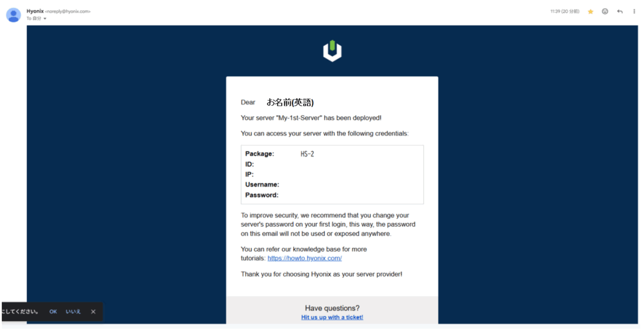Expand recipient details arrow next to To 自分
Viewport: 644px width, 335px height.
tap(45, 19)
